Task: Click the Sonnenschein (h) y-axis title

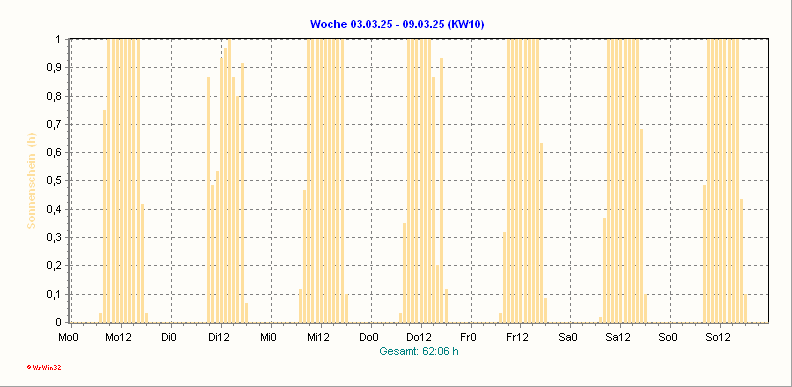Action: click(31, 181)
